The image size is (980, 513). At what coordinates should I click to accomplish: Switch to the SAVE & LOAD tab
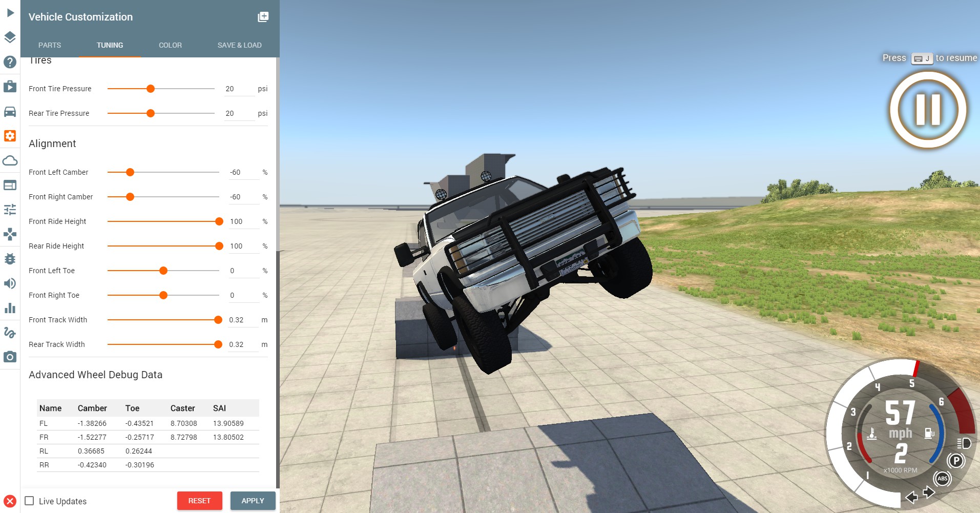pyautogui.click(x=239, y=45)
